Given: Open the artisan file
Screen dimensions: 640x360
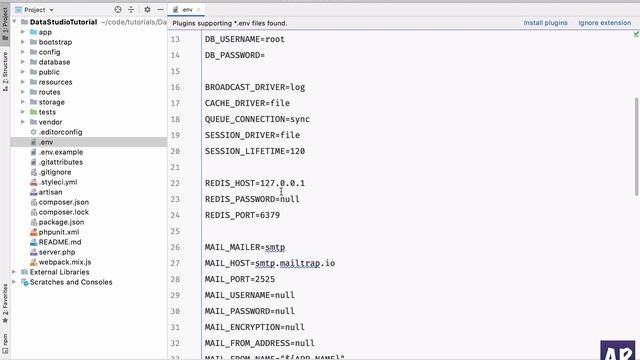Looking at the screenshot, I should 50,192.
